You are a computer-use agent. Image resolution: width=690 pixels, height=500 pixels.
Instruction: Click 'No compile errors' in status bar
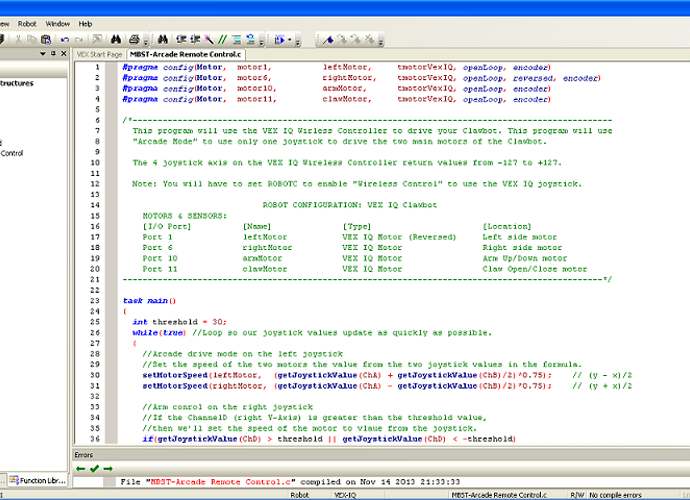tap(615, 495)
